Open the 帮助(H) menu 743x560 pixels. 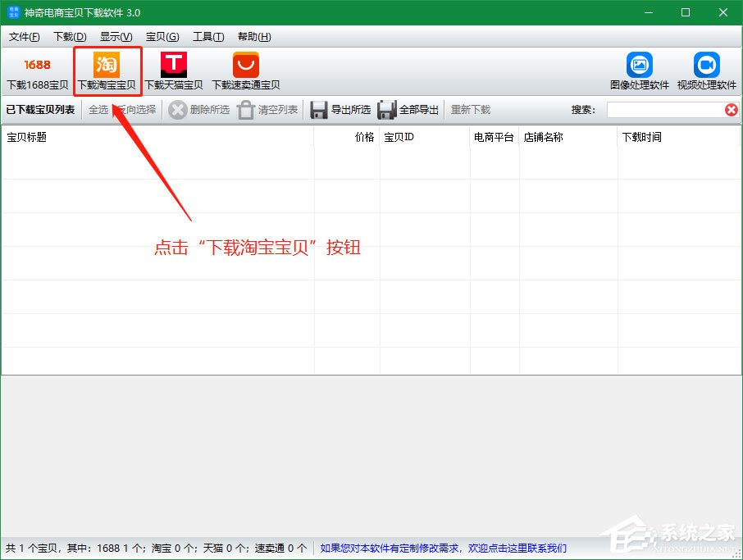click(254, 36)
